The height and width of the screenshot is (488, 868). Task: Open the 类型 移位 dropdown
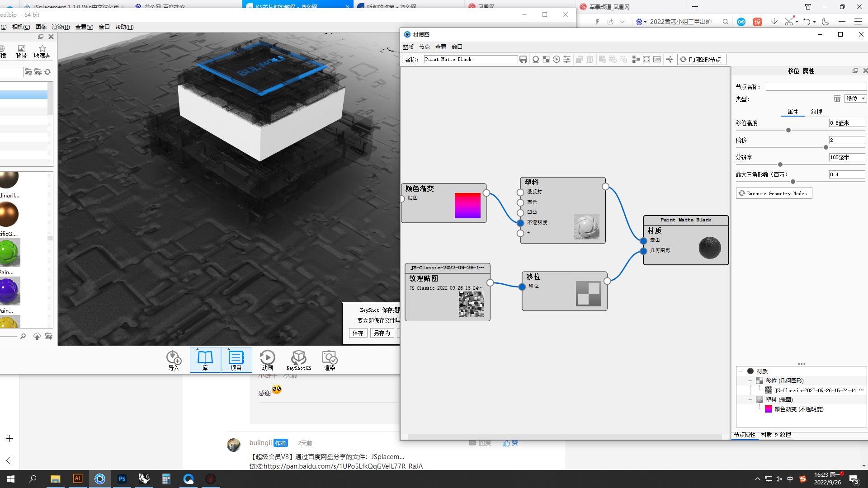(855, 99)
